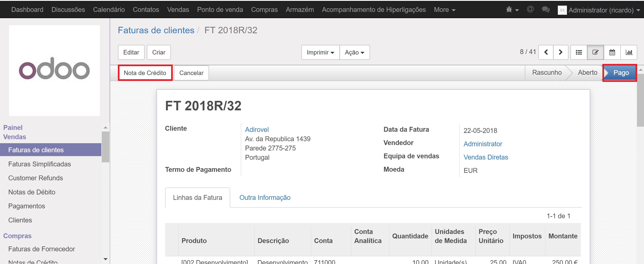Switch to calendar view icon

[612, 52]
